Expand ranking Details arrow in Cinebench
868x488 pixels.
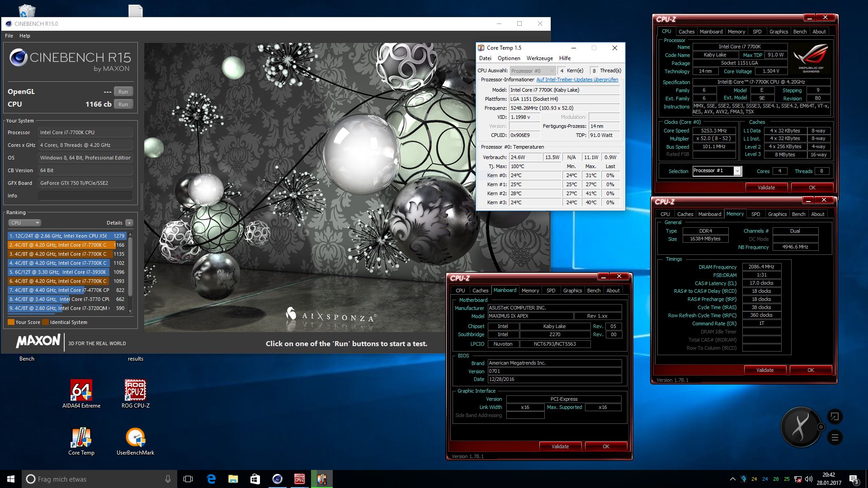[129, 223]
